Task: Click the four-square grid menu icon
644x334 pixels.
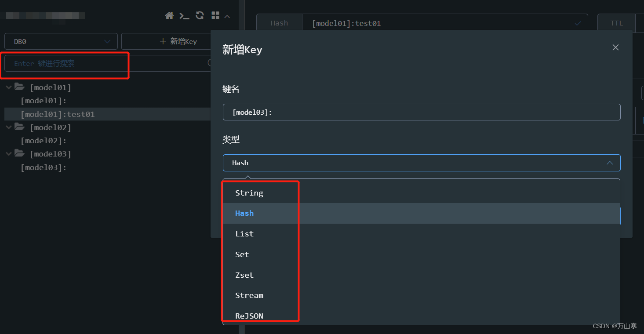Action: [215, 16]
